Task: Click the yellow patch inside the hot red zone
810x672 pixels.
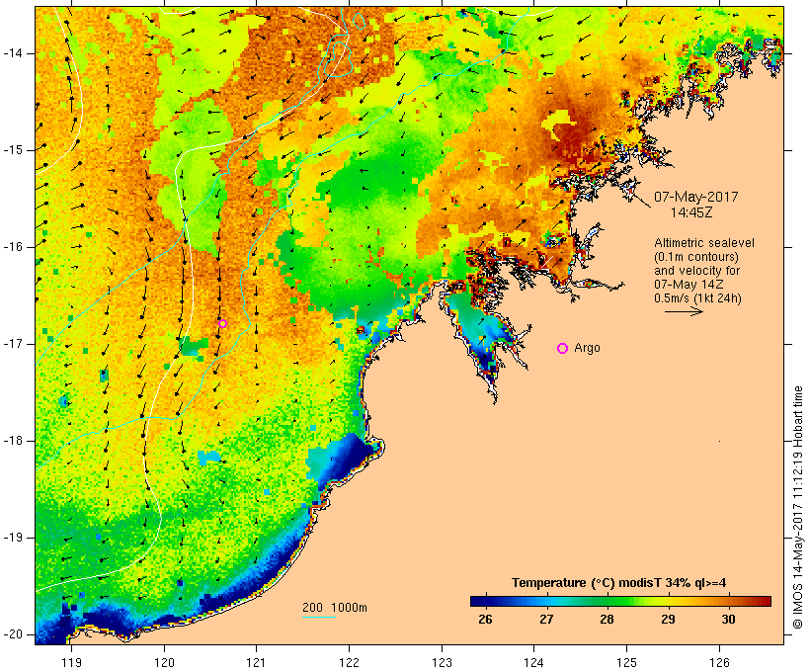Action: point(559,125)
